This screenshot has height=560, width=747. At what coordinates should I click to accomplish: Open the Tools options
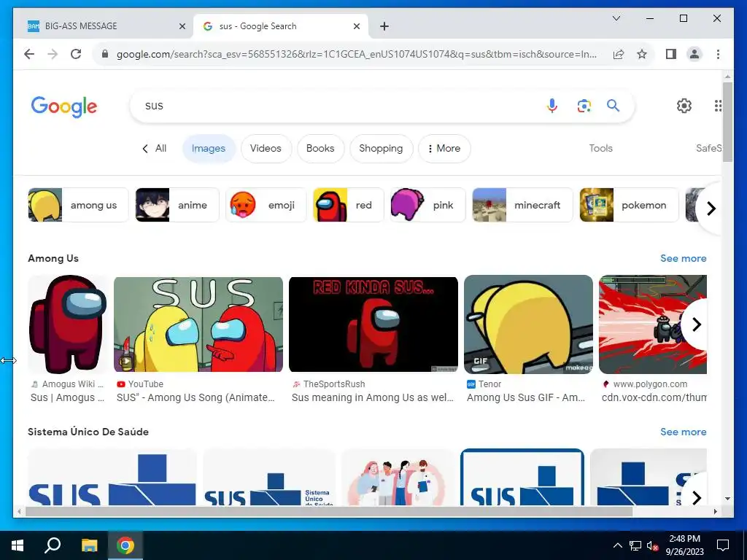[x=600, y=148]
